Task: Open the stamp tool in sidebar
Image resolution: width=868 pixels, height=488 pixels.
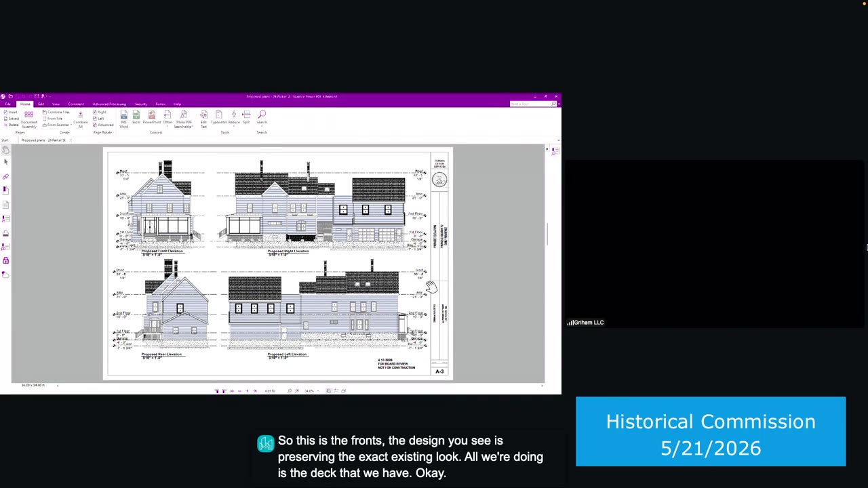Action: point(5,232)
